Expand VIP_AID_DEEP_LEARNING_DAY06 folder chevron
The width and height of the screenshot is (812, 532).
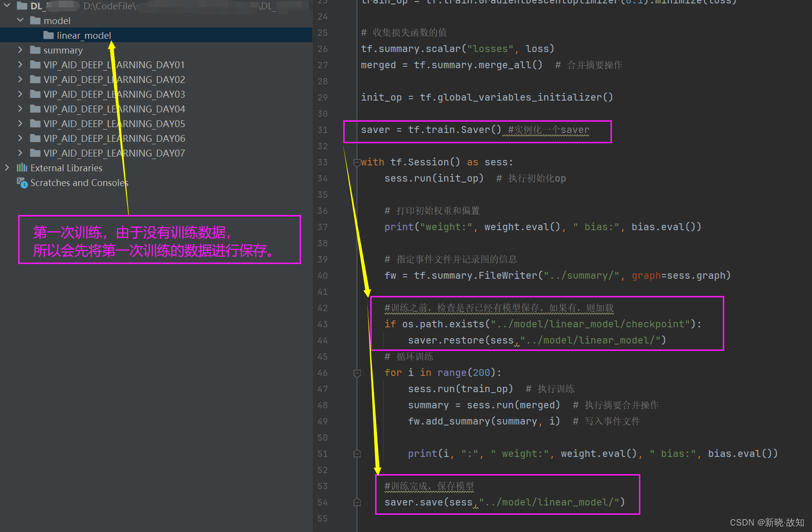click(20, 138)
